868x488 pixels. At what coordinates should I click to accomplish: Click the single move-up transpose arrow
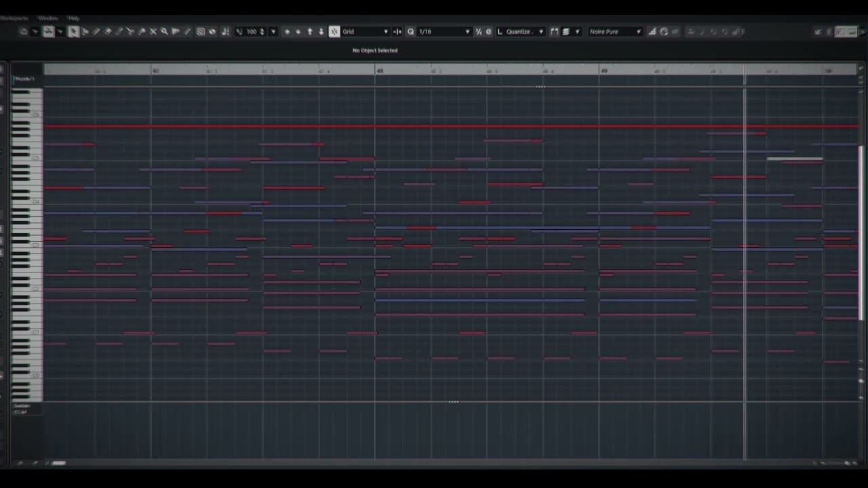click(287, 32)
